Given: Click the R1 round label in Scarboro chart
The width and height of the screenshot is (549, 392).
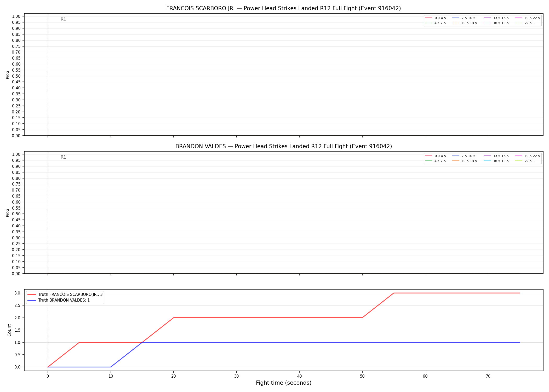Looking at the screenshot, I should [63, 19].
